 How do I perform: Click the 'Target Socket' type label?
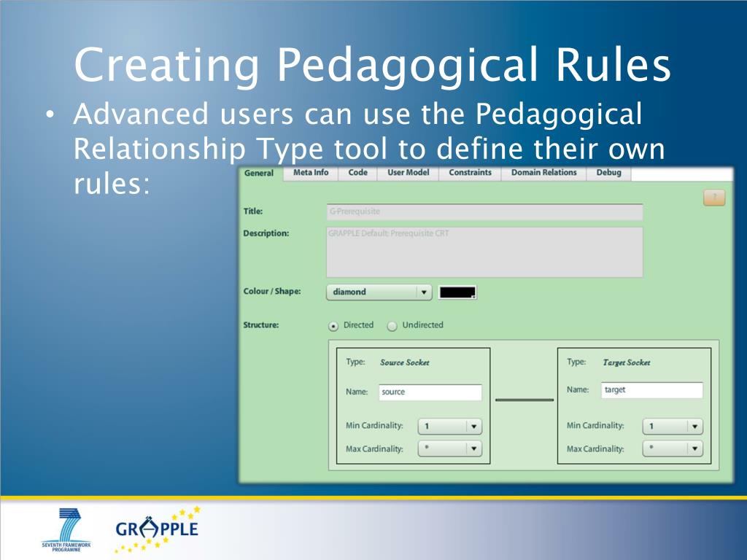(x=627, y=362)
